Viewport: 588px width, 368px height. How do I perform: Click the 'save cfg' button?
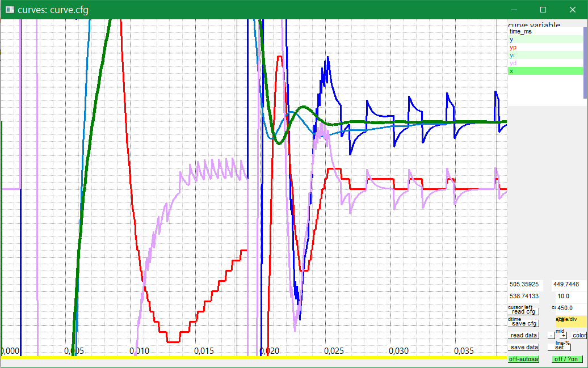pyautogui.click(x=523, y=323)
